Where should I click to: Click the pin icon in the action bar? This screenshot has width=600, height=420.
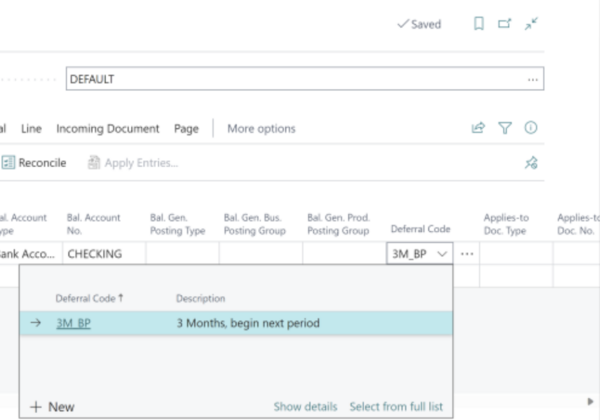(x=531, y=163)
